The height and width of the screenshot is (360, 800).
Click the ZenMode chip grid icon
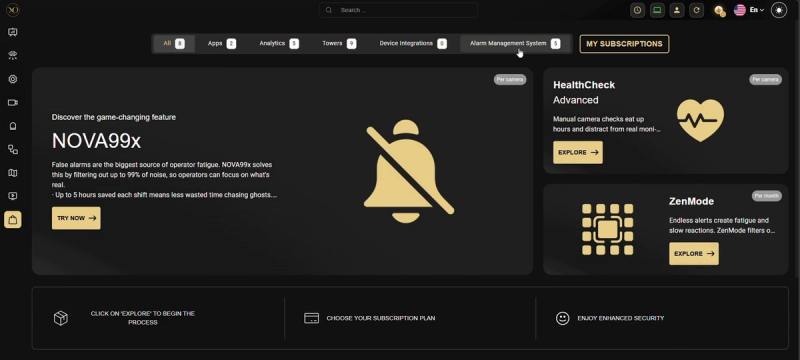pyautogui.click(x=607, y=229)
